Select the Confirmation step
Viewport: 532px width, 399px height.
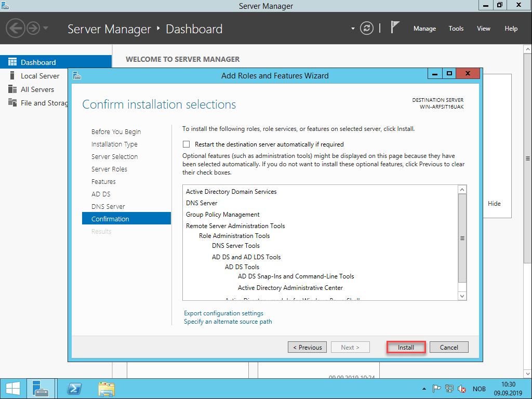(126, 219)
